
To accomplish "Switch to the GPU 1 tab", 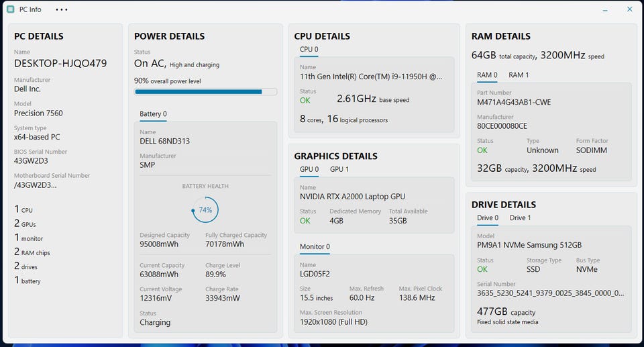I will (x=339, y=169).
